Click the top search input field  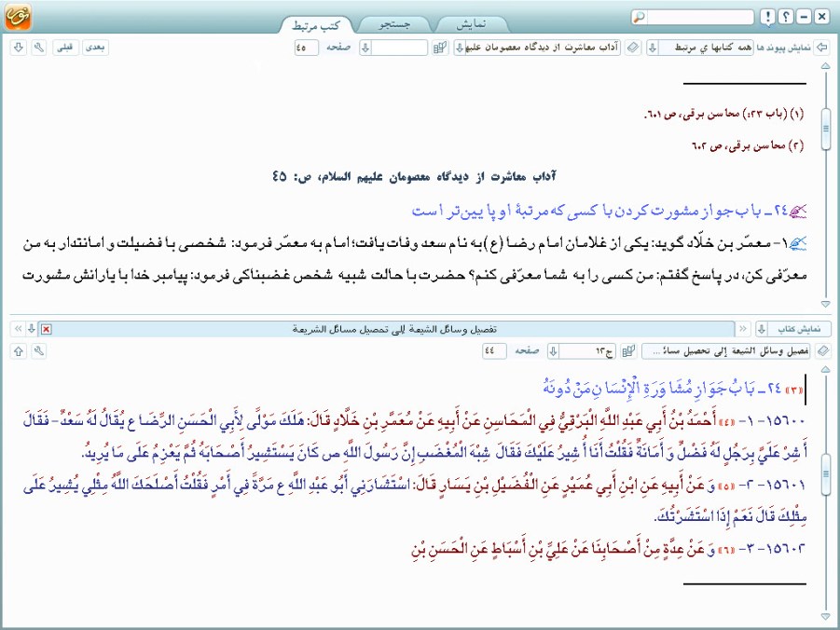coord(699,17)
